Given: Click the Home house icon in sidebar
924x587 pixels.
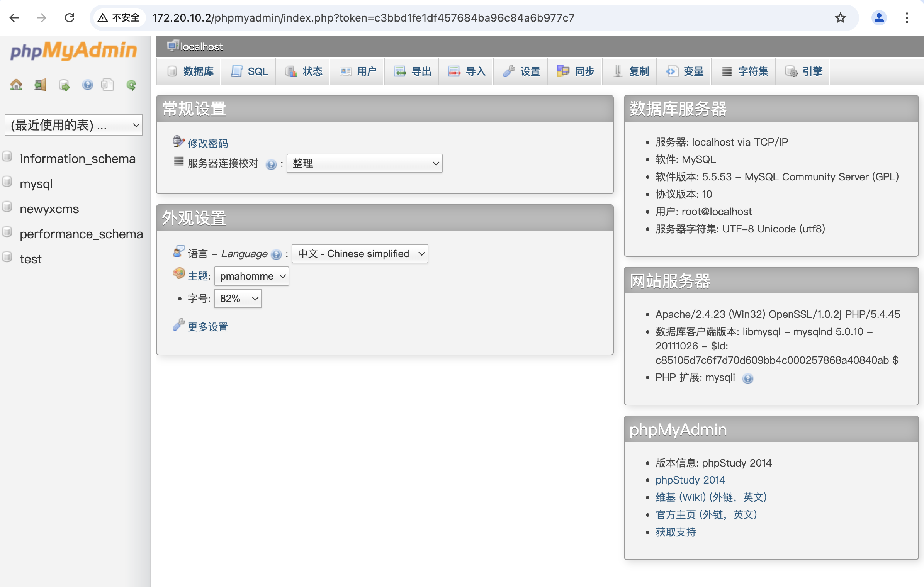Looking at the screenshot, I should [x=16, y=85].
